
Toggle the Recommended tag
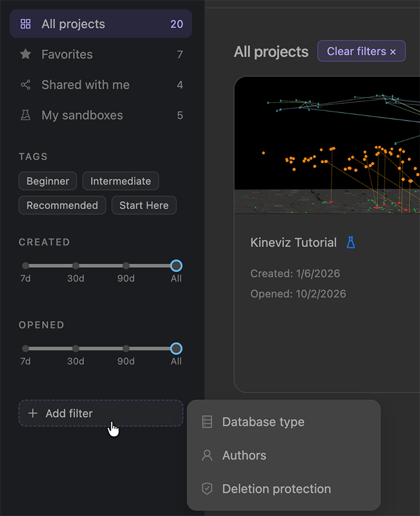pyautogui.click(x=62, y=205)
